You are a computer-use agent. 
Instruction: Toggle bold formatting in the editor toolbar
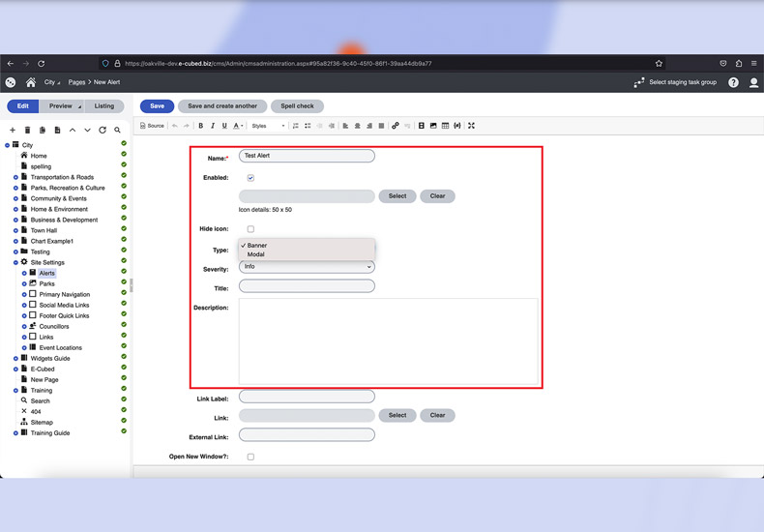[201, 126]
